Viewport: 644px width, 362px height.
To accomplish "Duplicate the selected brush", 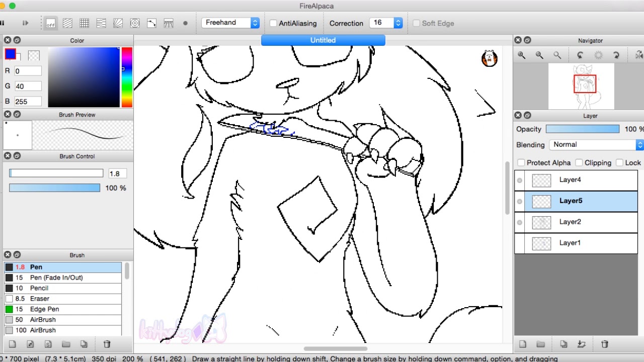I will [84, 344].
